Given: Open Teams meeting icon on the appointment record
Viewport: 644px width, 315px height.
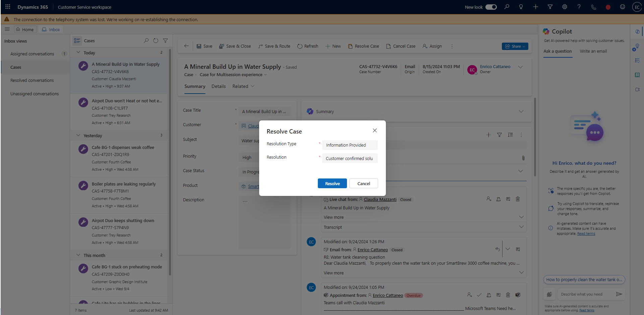Looking at the screenshot, I should pos(518,295).
